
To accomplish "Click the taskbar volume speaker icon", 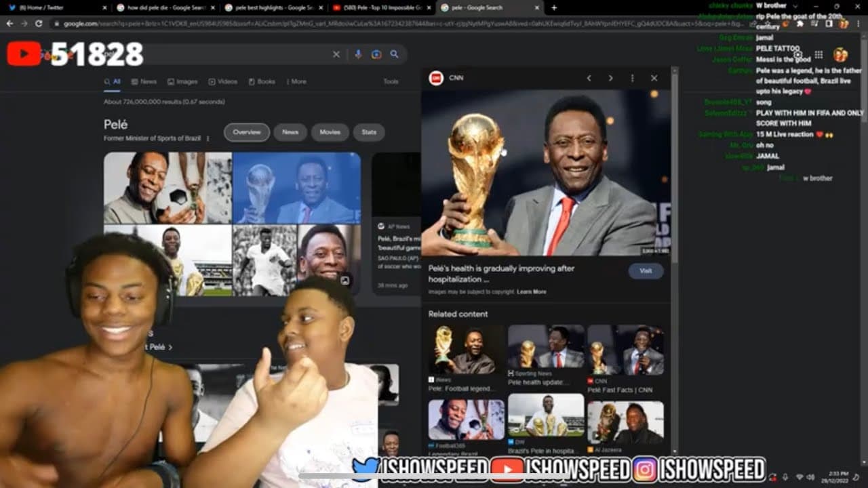I will [x=810, y=477].
